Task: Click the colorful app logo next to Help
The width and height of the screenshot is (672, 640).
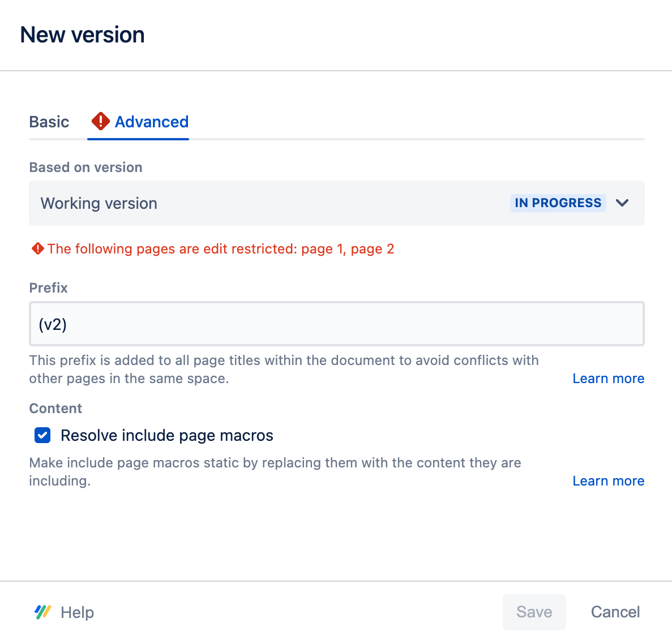Action: click(44, 612)
